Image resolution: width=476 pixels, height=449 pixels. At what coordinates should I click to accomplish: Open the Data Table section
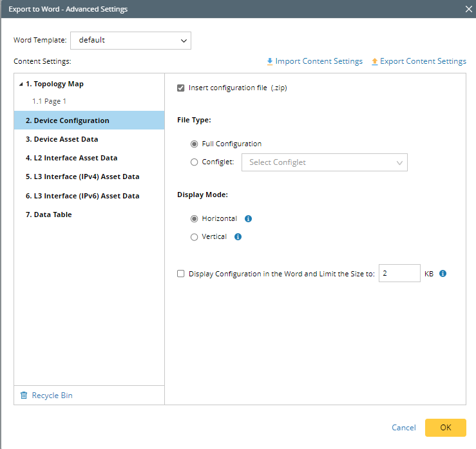click(49, 215)
